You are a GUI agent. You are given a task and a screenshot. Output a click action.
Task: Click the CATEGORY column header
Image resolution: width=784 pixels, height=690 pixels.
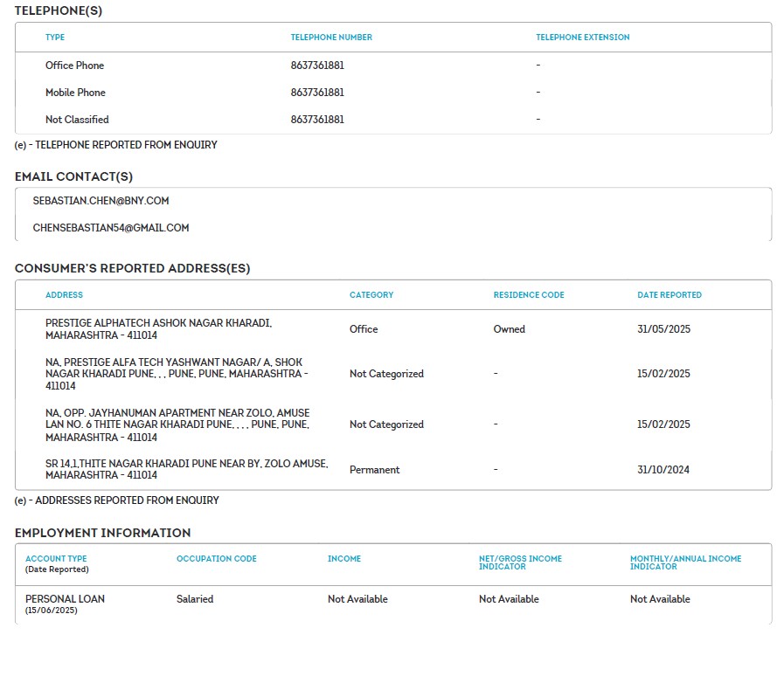371,295
